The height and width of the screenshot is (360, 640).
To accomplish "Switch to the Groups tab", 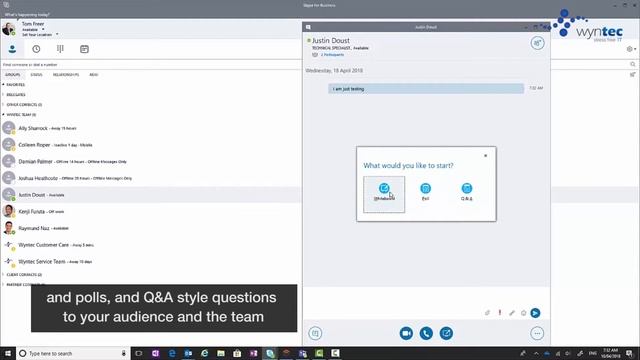I will pos(13,75).
